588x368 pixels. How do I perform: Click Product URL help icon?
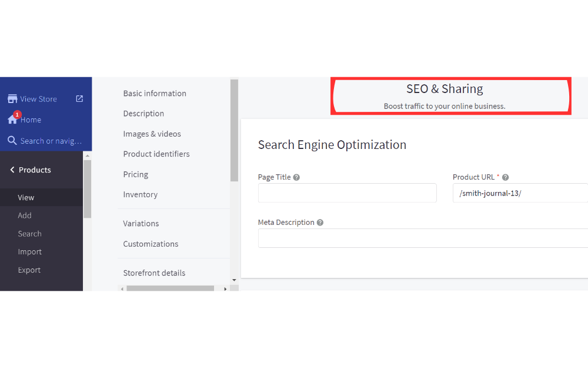[505, 177]
